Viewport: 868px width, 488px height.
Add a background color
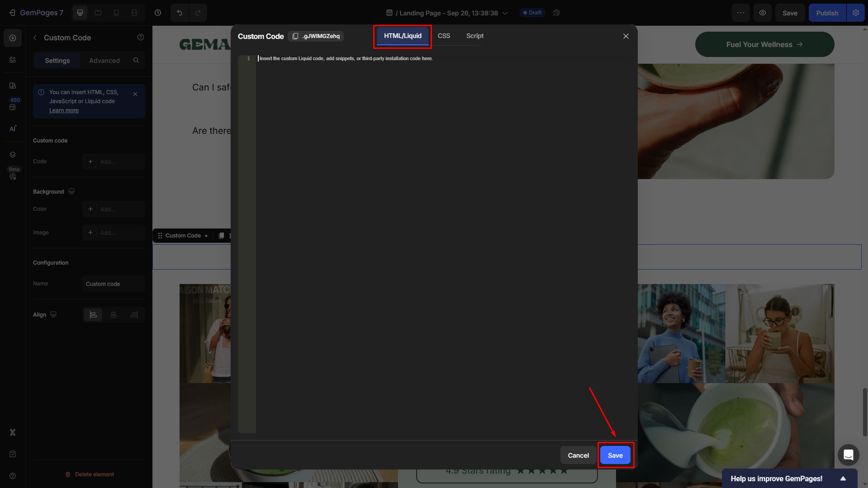[114, 209]
